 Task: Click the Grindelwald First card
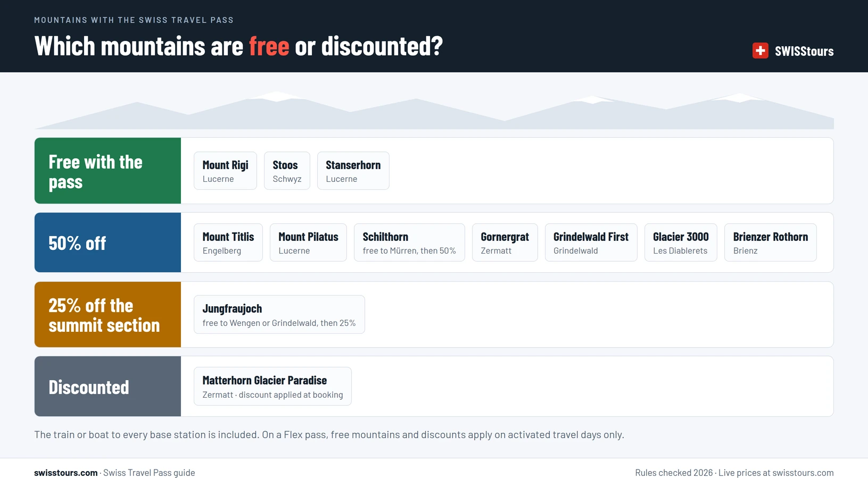click(x=591, y=242)
